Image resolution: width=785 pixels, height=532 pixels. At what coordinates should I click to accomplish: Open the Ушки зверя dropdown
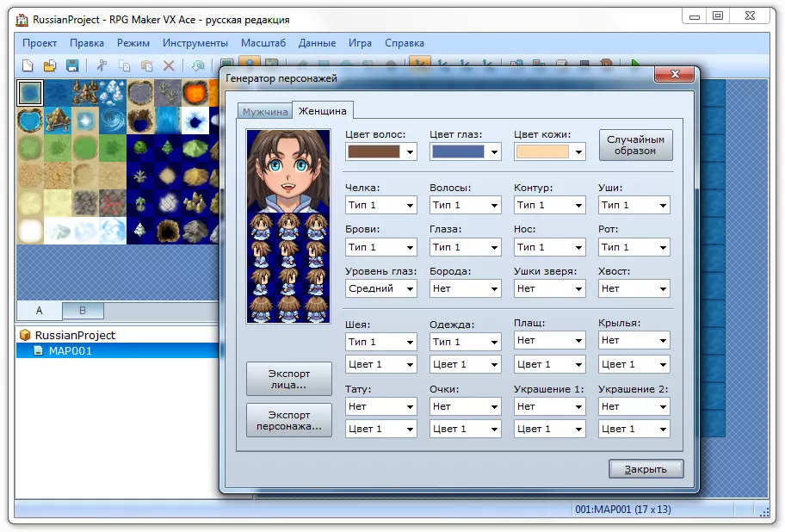(x=550, y=288)
